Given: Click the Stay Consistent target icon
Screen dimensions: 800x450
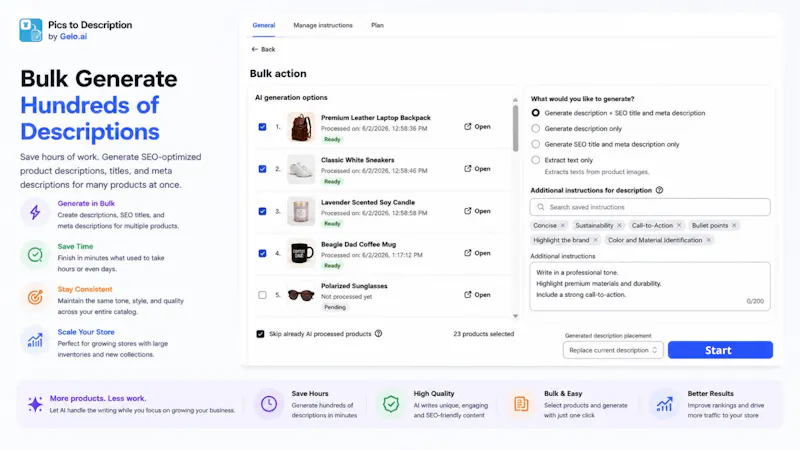Looking at the screenshot, I should [35, 297].
